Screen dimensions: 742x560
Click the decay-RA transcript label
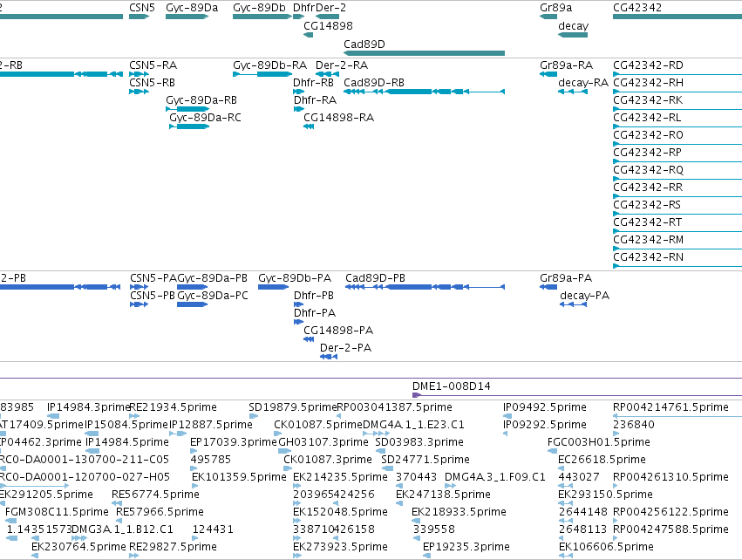tap(583, 82)
